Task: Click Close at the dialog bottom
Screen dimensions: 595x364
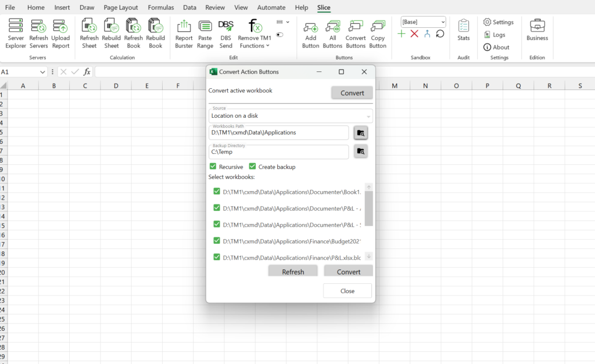Action: [347, 291]
